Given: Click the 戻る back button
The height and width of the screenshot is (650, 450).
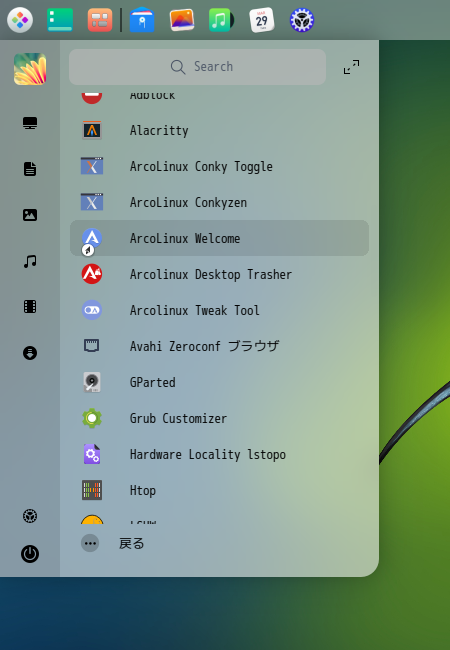Looking at the screenshot, I should pos(131,543).
